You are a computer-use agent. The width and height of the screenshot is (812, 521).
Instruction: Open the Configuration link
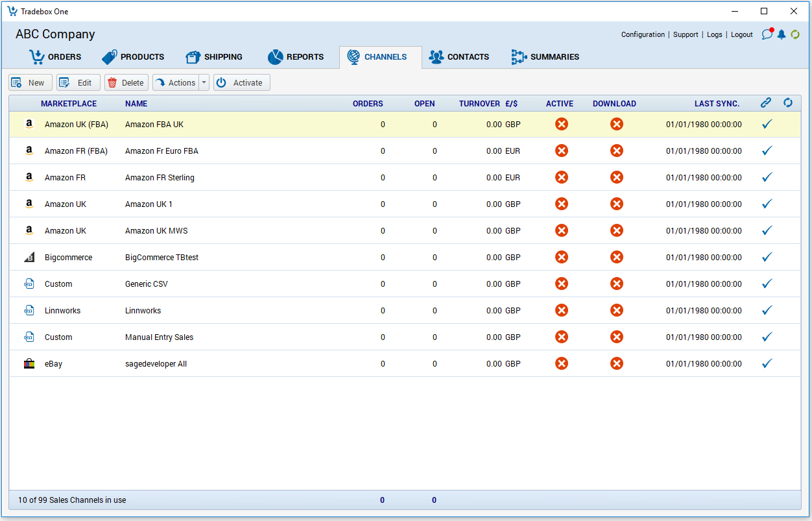[x=643, y=35]
